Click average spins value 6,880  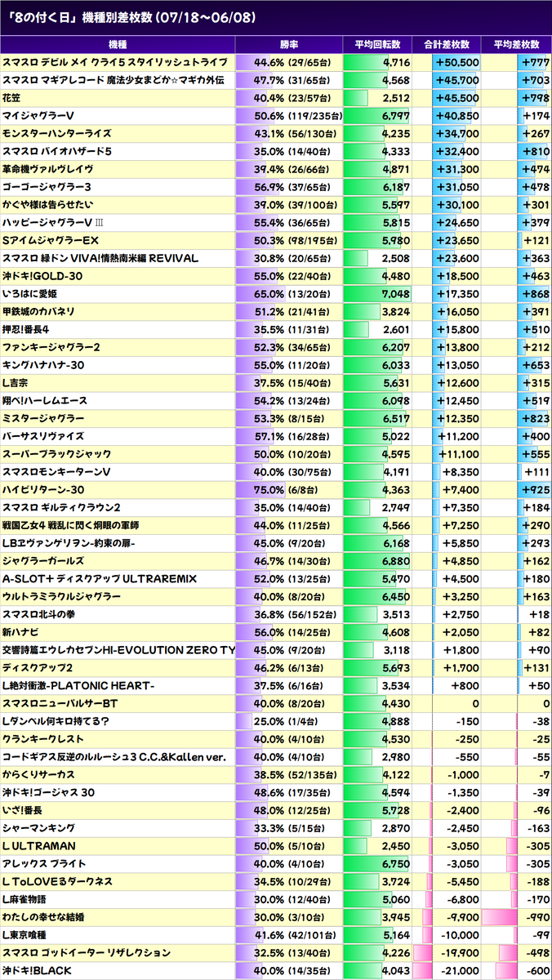(395, 561)
